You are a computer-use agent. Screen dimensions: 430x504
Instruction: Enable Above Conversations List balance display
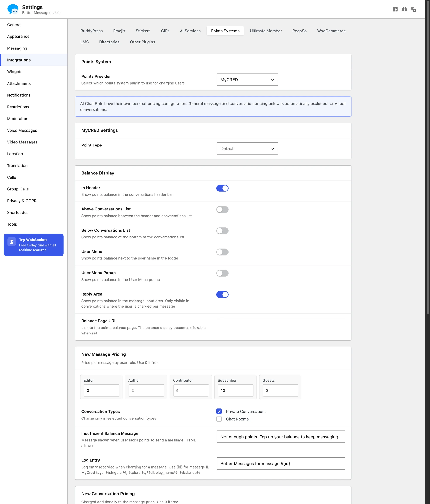222,210
